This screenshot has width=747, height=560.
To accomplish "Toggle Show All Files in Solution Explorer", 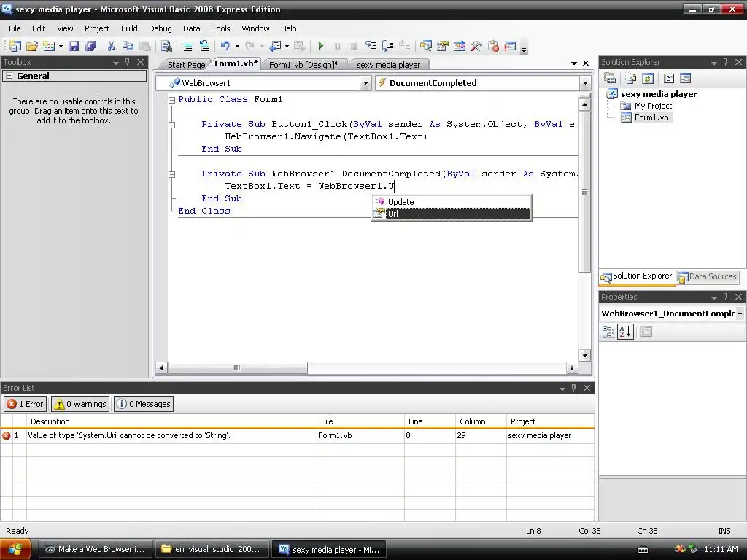I will pyautogui.click(x=631, y=78).
